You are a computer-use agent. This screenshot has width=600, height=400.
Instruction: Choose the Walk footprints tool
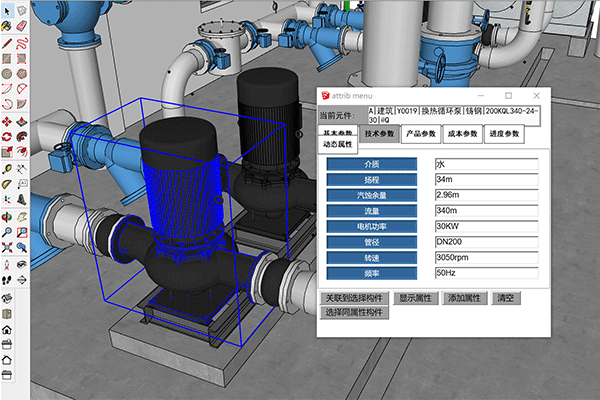(7, 280)
